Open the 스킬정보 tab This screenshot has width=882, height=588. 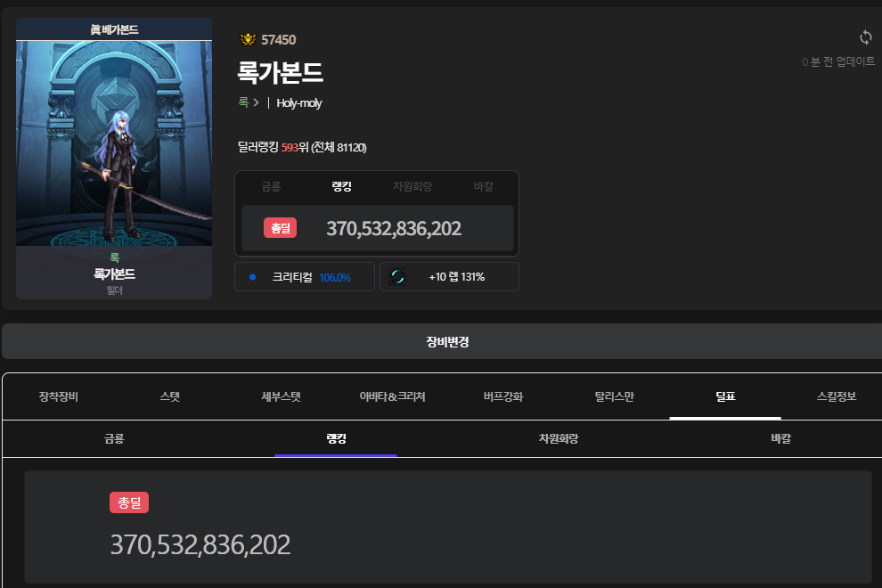(836, 396)
